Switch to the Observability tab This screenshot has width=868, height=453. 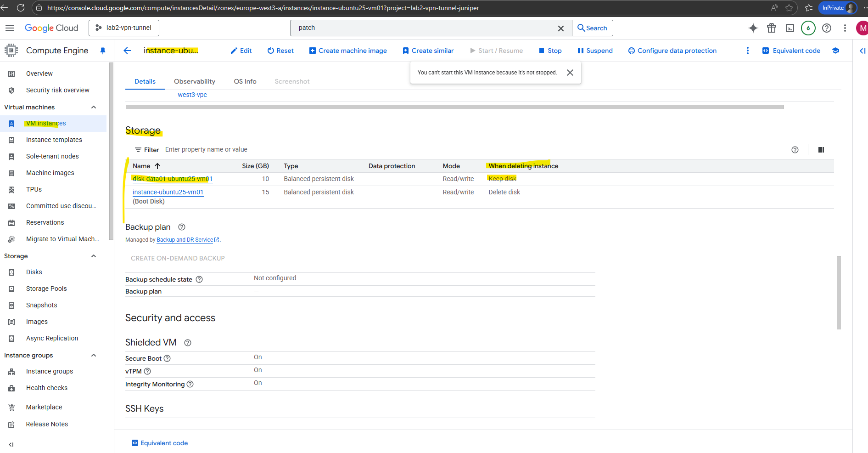pyautogui.click(x=195, y=81)
